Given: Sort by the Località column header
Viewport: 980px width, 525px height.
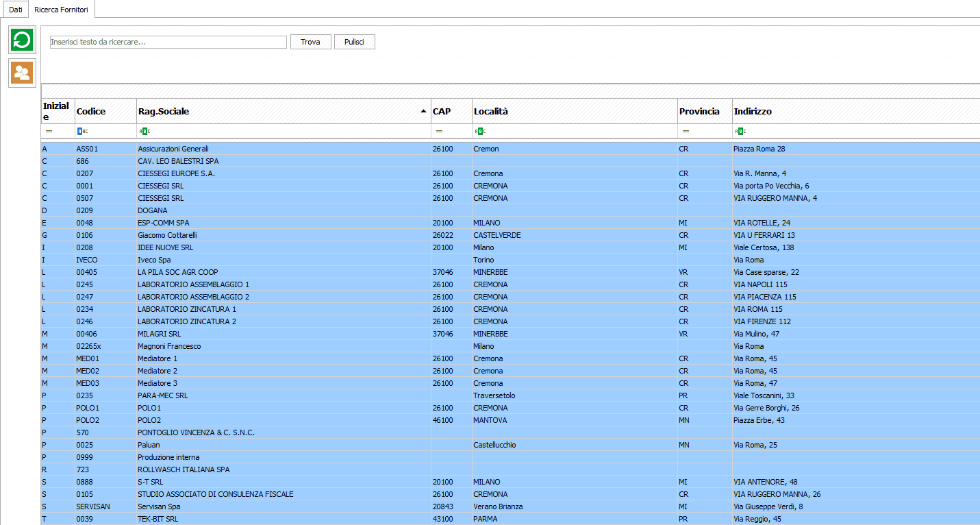Looking at the screenshot, I should [x=575, y=111].
